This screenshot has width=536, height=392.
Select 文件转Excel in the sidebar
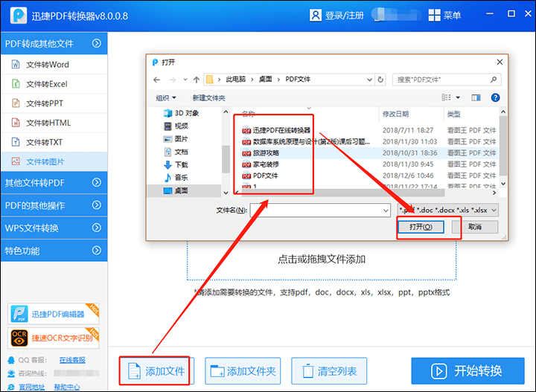[54, 84]
